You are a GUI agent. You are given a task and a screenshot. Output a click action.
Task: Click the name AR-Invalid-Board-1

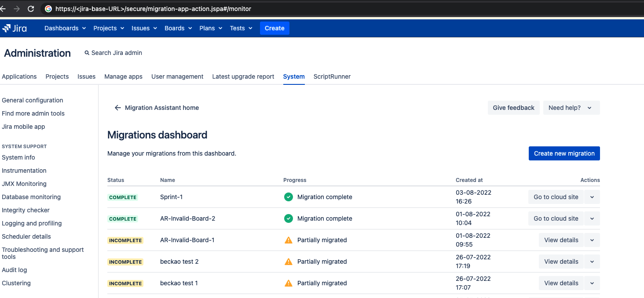[x=187, y=240]
